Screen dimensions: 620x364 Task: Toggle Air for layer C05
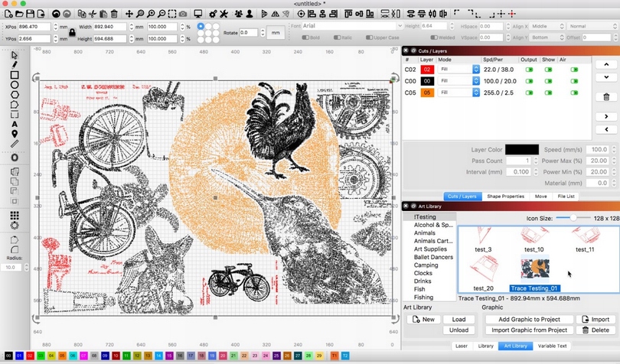[x=574, y=93]
